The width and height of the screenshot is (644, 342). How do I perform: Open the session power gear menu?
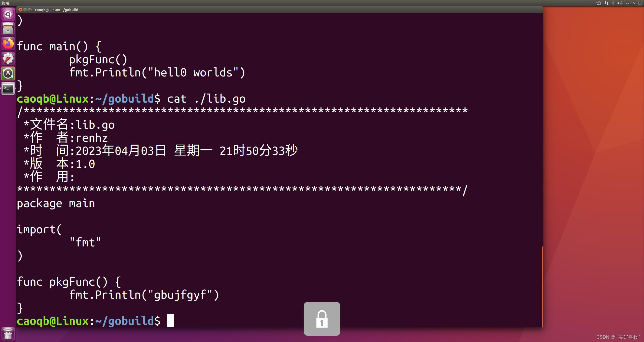(x=640, y=3)
